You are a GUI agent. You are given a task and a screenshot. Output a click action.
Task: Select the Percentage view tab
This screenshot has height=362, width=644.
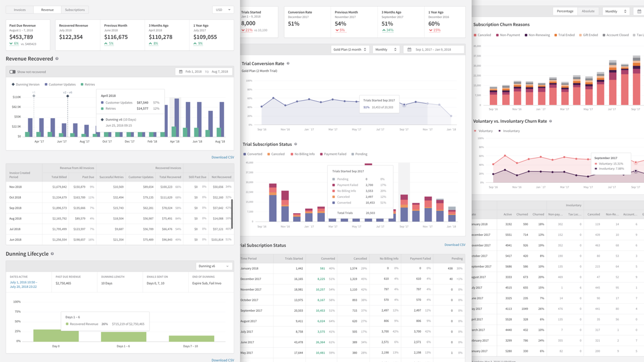[x=565, y=11]
